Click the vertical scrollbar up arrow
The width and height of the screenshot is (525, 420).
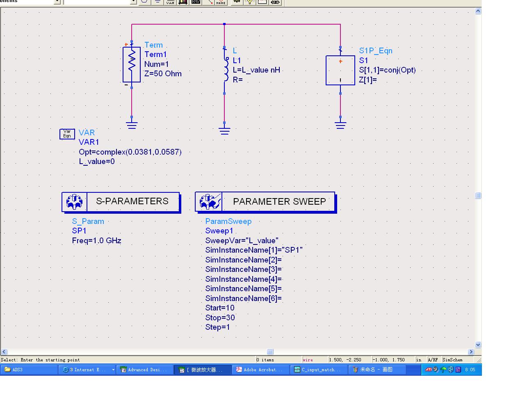coord(478,11)
